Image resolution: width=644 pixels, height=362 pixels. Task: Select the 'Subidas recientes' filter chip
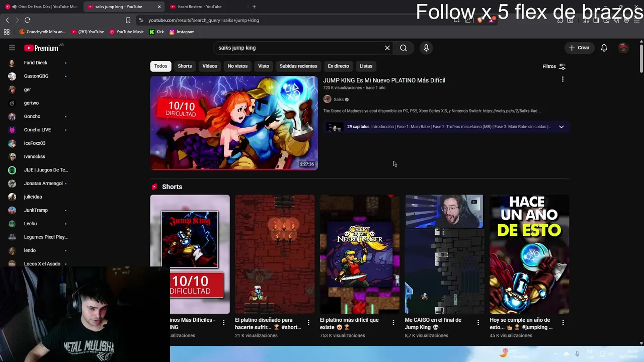point(298,66)
